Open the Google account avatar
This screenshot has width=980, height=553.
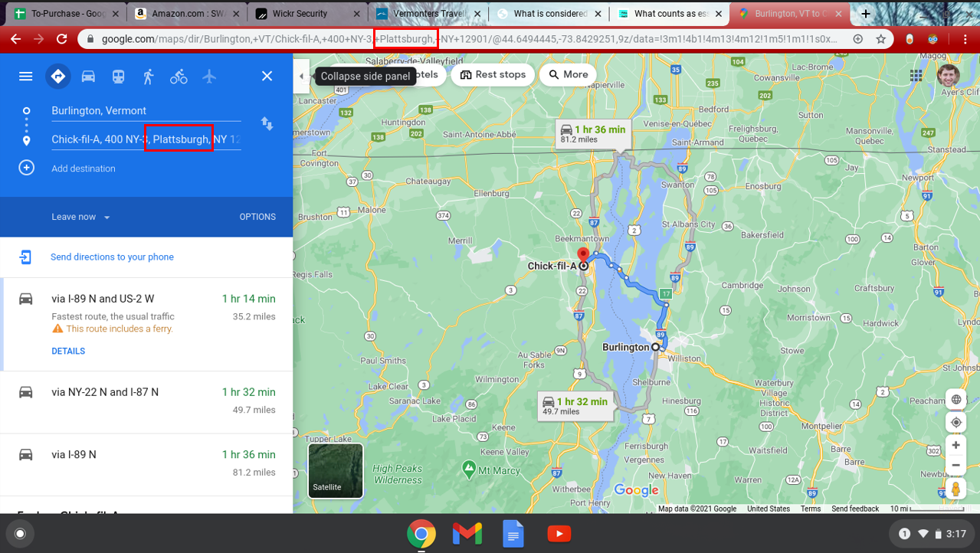(x=949, y=75)
